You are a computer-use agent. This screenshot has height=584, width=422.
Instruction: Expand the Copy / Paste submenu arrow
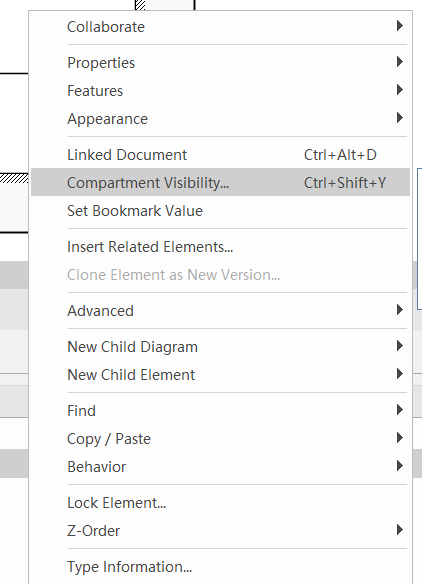click(400, 438)
